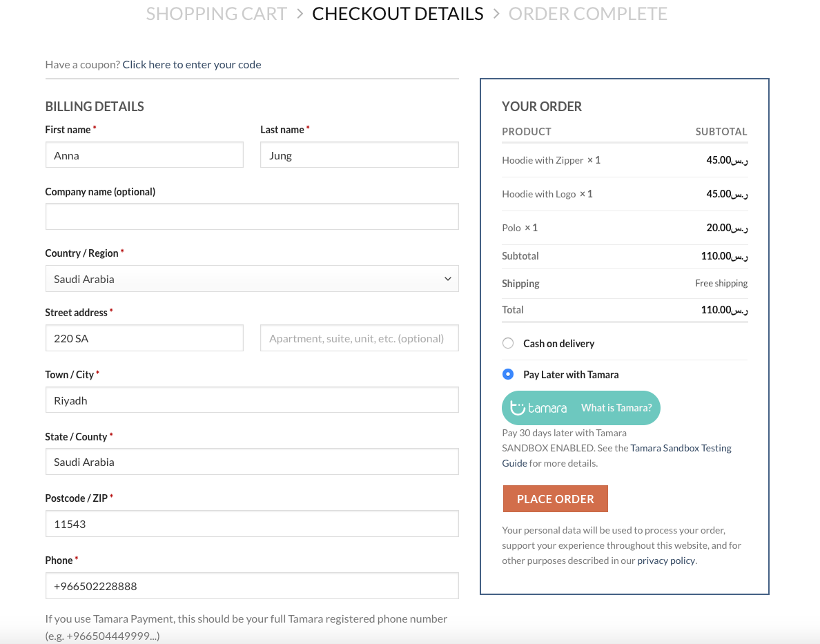The height and width of the screenshot is (644, 820).
Task: Edit the State / County field
Action: point(252,461)
